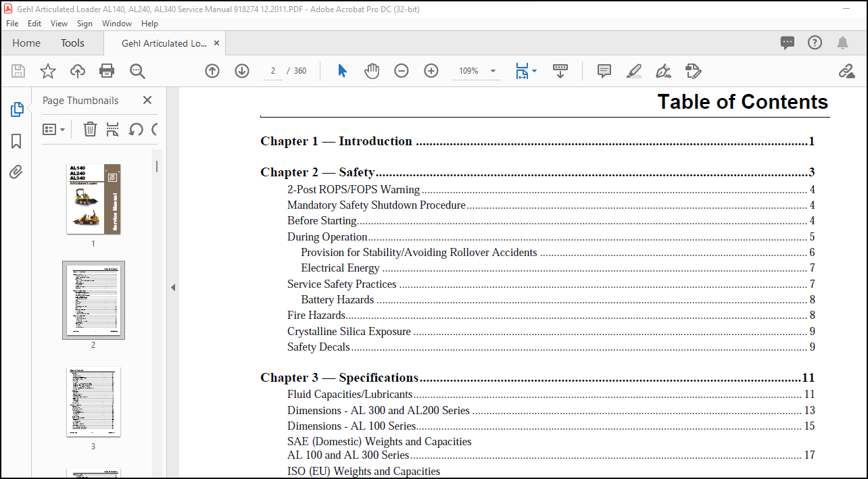Add a sticky note comment
This screenshot has height=479, width=868.
(604, 71)
